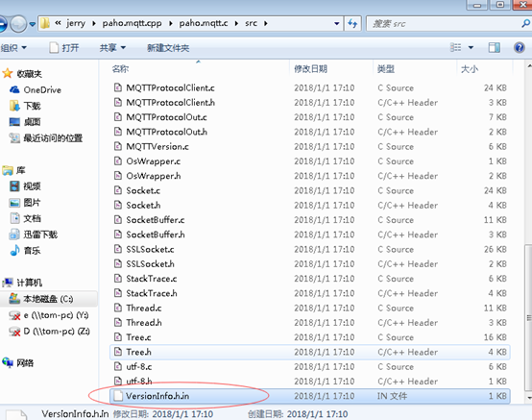Viewport: 532px width, 420px height.
Task: Open help via the question mark icon
Action: click(520, 47)
